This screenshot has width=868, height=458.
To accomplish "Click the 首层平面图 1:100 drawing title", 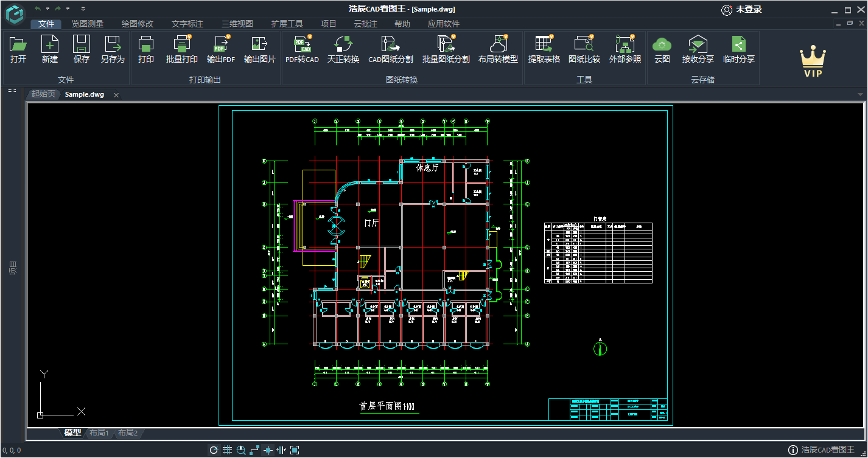I will (x=387, y=406).
